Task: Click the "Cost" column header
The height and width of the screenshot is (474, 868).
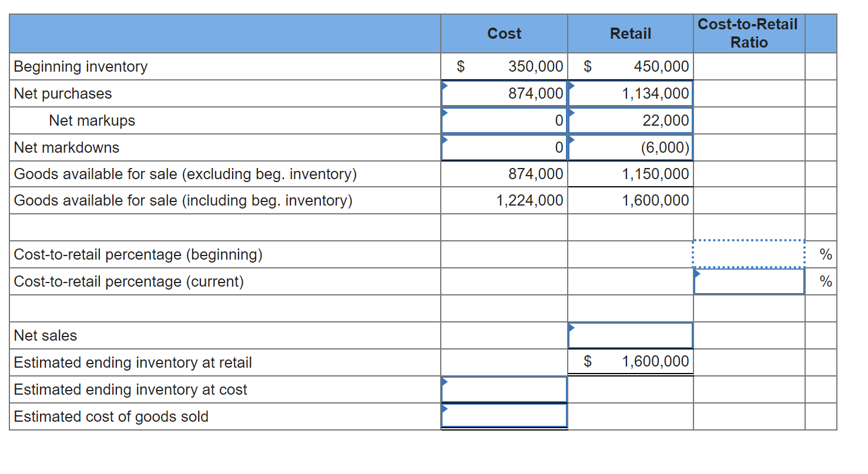Action: tap(504, 34)
